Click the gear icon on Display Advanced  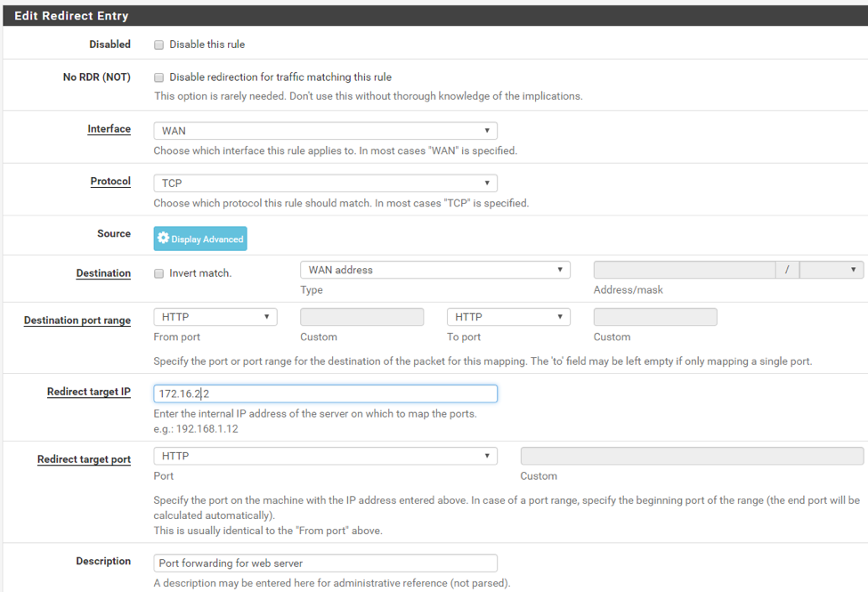tap(163, 238)
